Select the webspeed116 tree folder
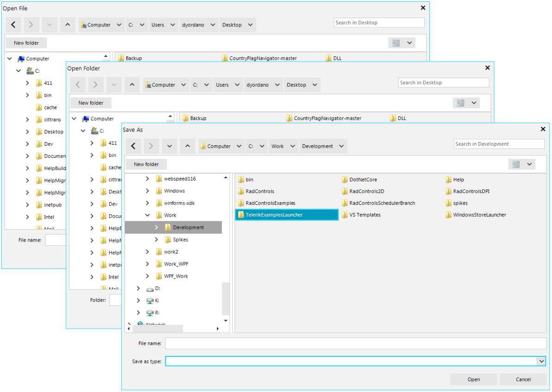Screen dimensions: 552x392 (x=180, y=179)
